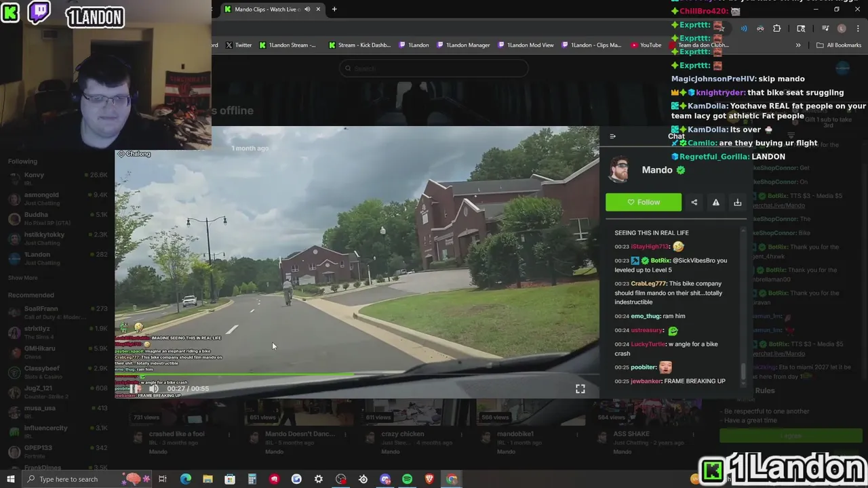Open strixtlyz recommended channel
The width and height of the screenshot is (868, 488).
(58, 332)
